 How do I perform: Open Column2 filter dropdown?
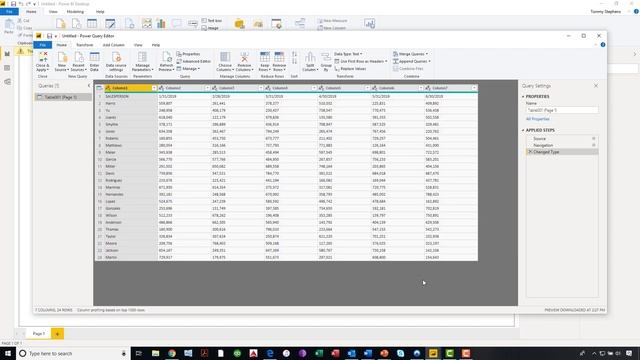tap(207, 88)
